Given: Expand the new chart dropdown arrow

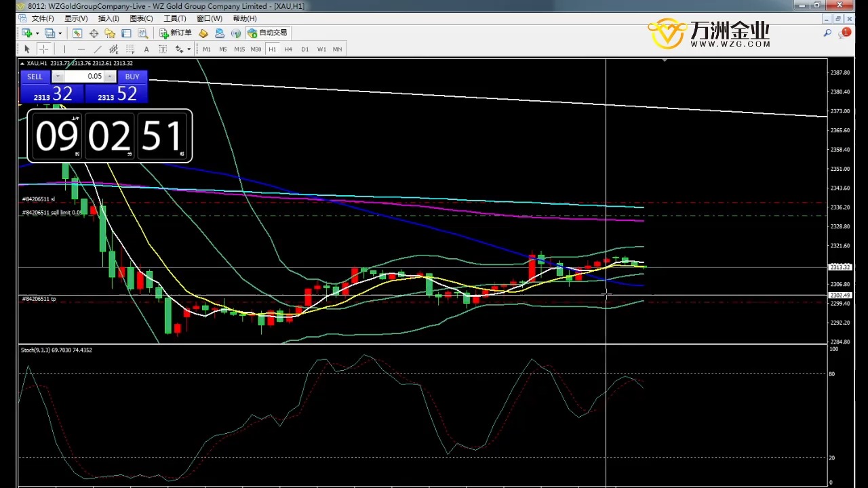Looking at the screenshot, I should point(37,33).
